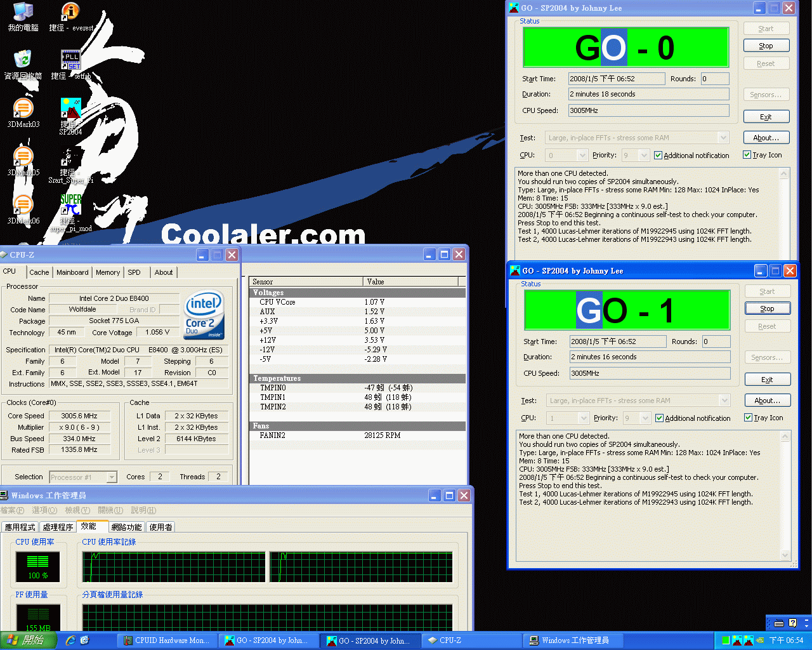The image size is (812, 650).
Task: Click the system tray clock
Action: (x=786, y=640)
